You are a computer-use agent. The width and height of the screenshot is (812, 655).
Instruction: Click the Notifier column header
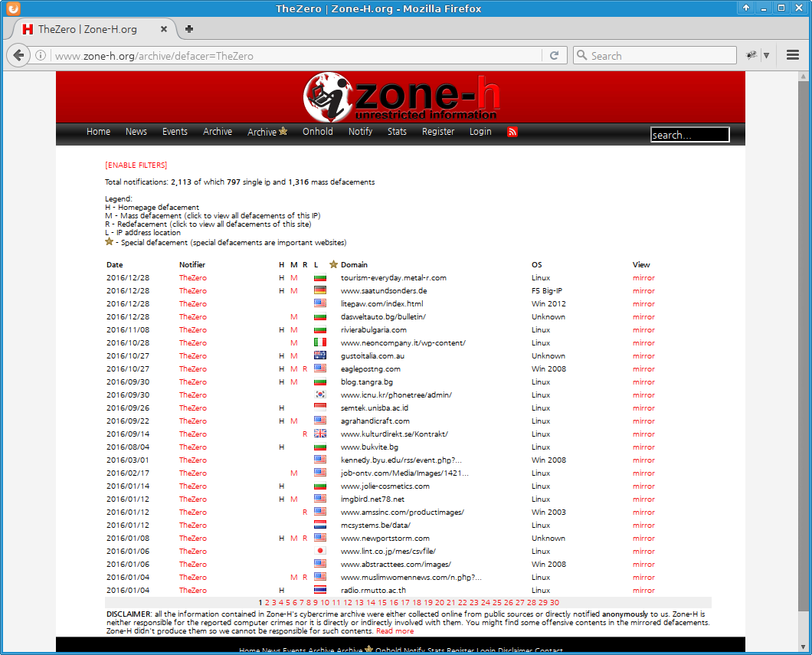[x=192, y=264]
